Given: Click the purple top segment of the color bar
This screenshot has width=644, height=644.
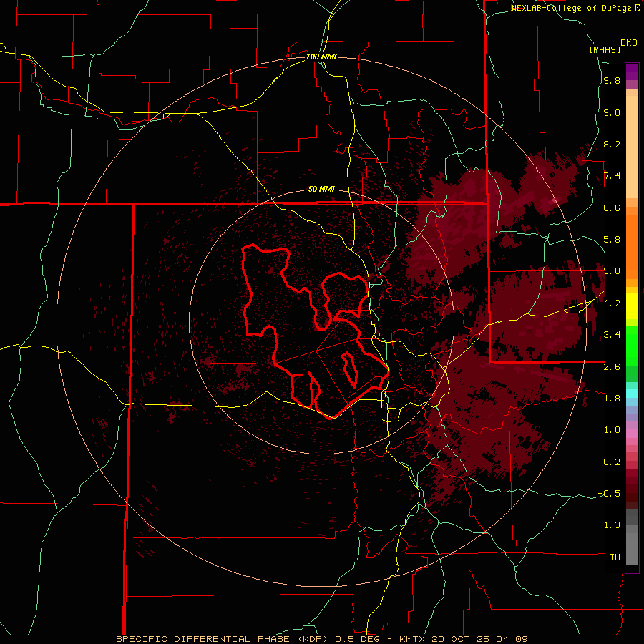Looking at the screenshot, I should click(632, 72).
